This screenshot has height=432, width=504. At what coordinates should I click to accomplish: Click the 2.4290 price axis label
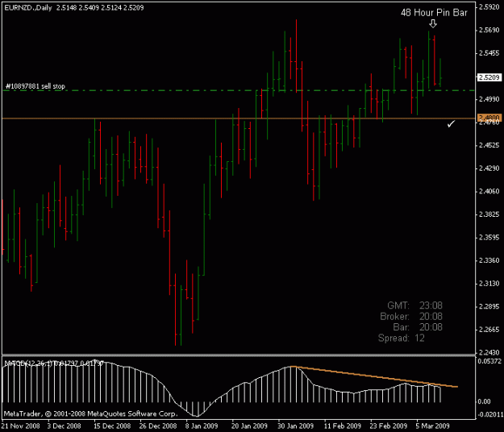(x=489, y=168)
